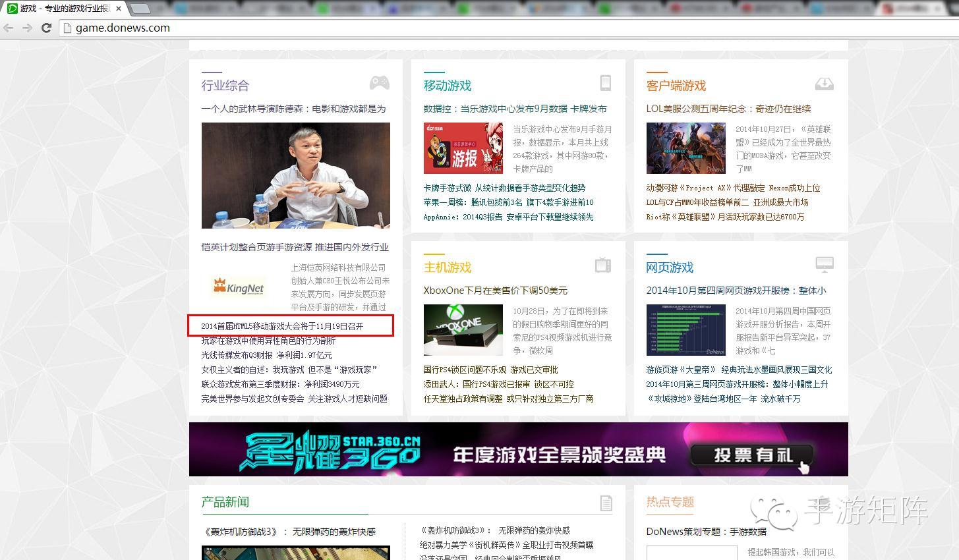Click the 星耀360 banner advertisement
Image resolution: width=959 pixels, height=560 pixels.
click(519, 449)
